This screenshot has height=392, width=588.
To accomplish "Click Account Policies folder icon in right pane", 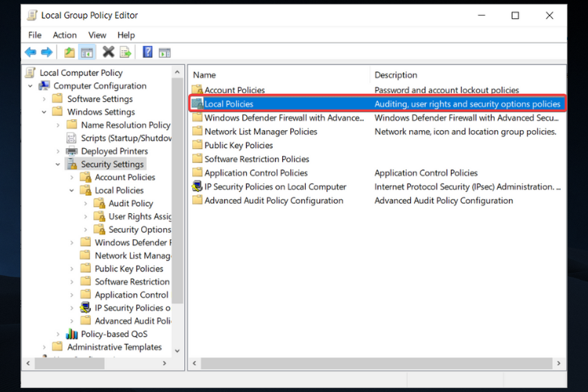I will [198, 89].
